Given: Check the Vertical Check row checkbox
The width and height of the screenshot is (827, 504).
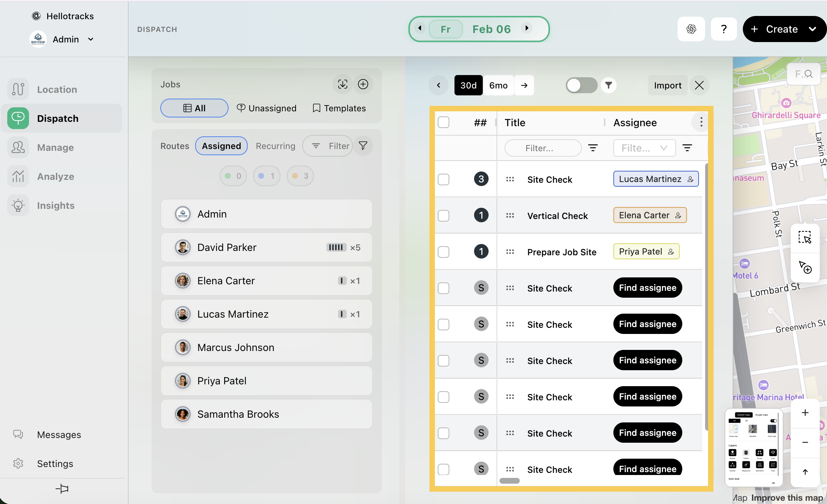Looking at the screenshot, I should [443, 216].
